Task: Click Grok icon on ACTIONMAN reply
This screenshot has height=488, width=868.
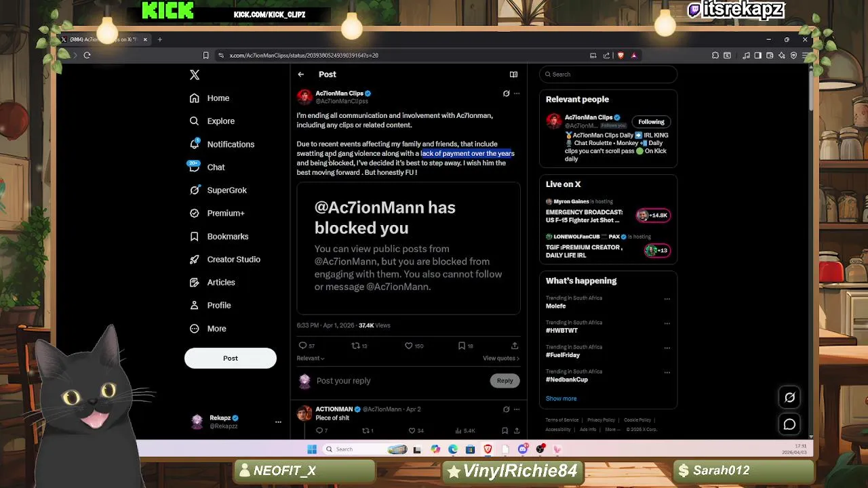Action: (506, 409)
